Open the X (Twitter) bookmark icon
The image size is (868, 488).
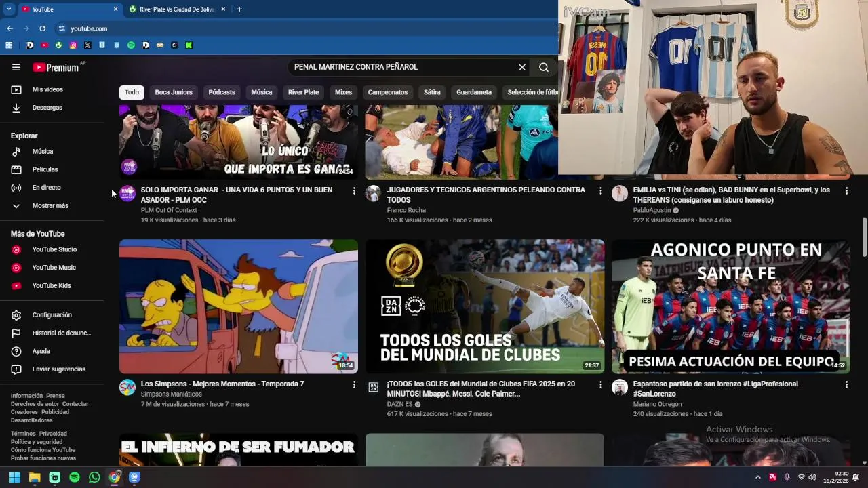(x=87, y=45)
